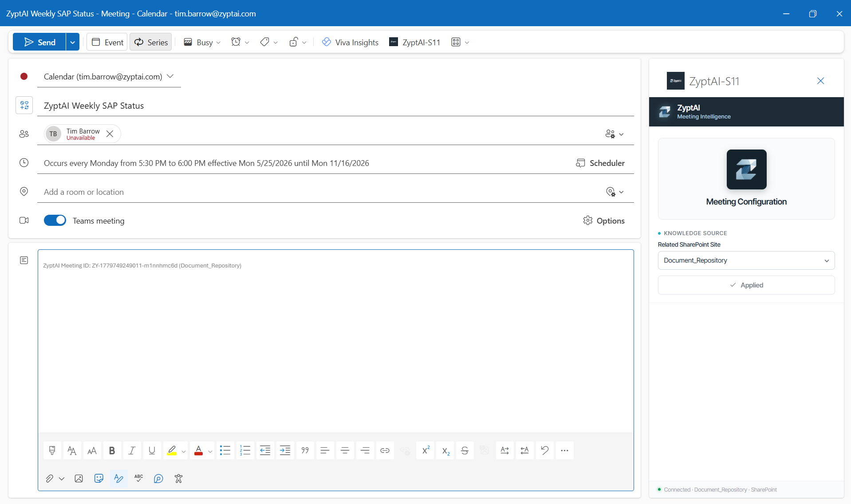This screenshot has width=851, height=504.
Task: Open the apps grid dropdown
Action: tap(460, 42)
